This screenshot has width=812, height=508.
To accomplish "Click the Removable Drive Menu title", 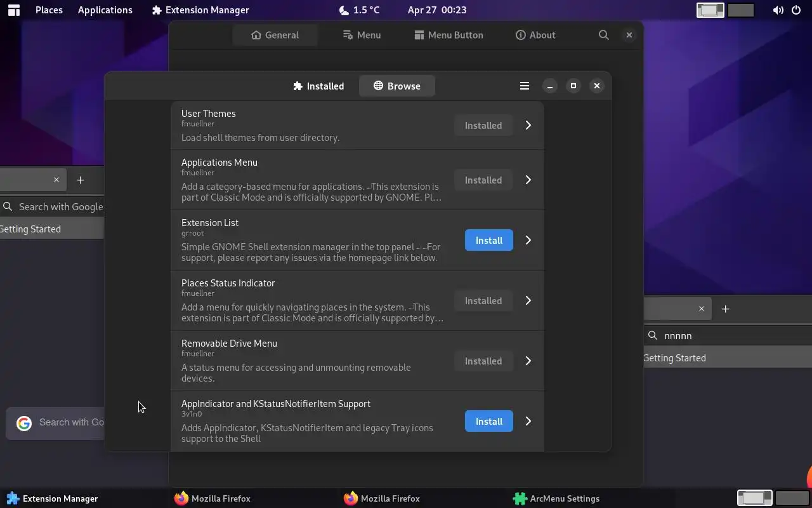I will point(229,343).
